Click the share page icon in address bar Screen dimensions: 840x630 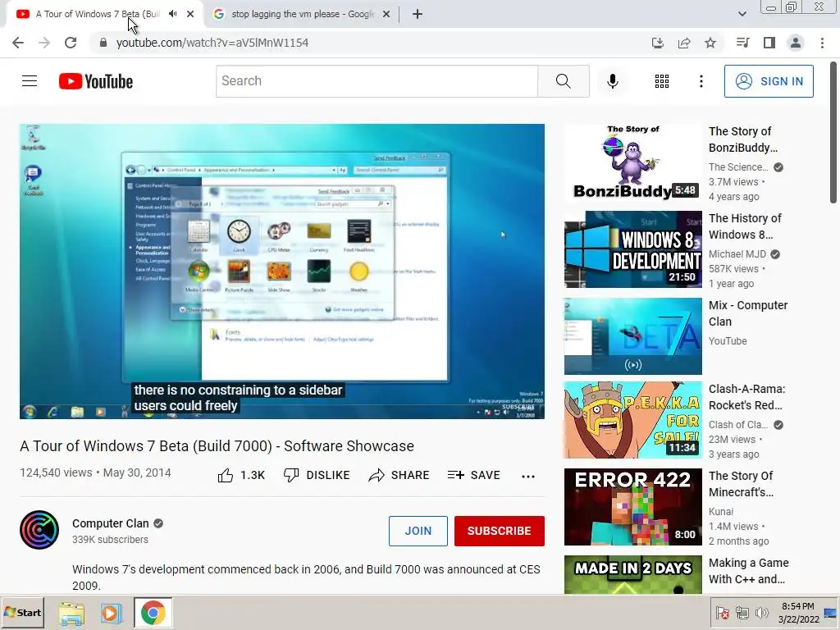point(684,43)
